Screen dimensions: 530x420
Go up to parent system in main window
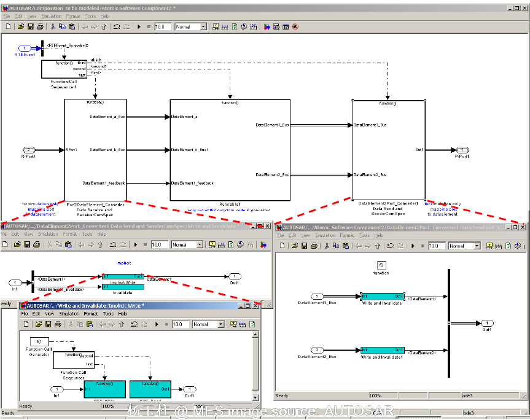coord(104,26)
